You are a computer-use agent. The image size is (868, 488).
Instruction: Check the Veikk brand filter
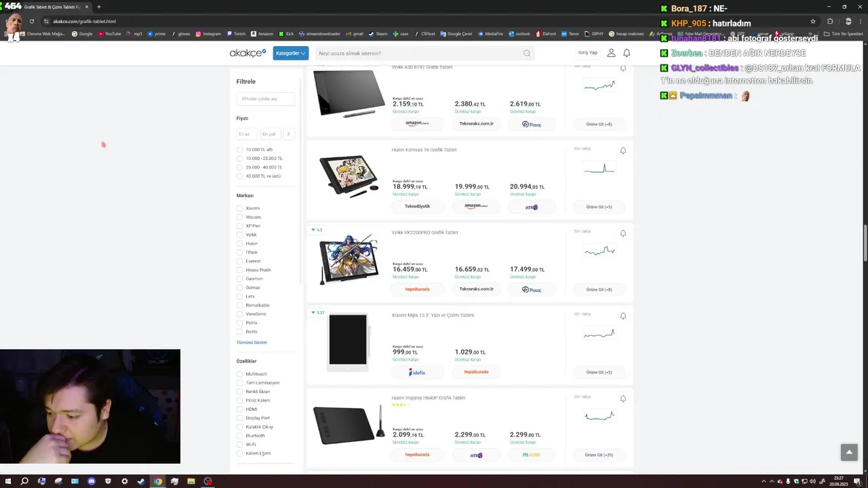click(239, 235)
